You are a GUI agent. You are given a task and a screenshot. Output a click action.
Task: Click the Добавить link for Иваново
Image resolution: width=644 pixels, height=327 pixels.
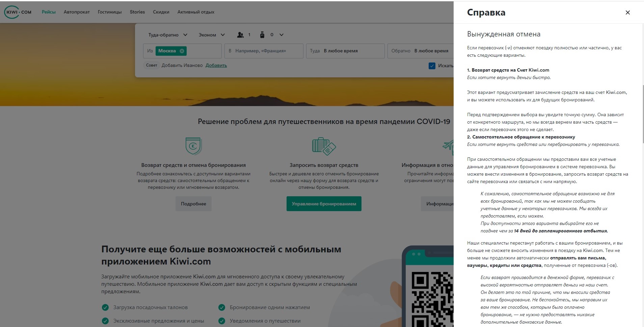[x=216, y=66]
